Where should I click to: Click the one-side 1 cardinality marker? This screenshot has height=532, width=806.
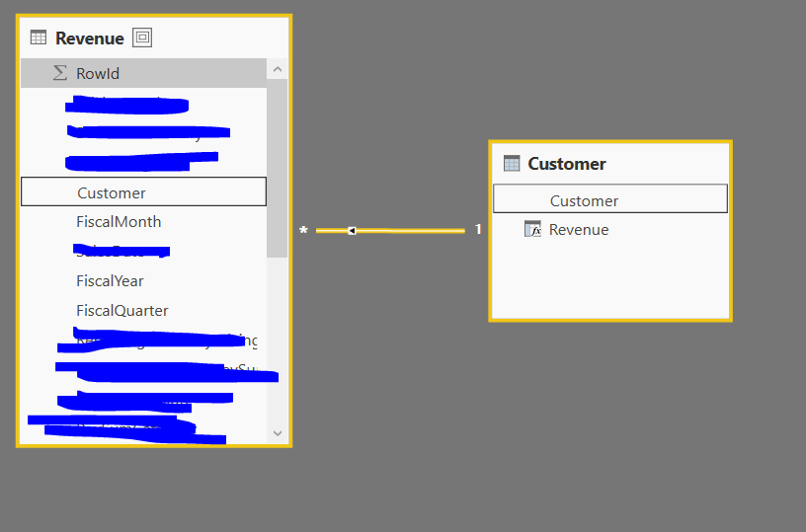click(x=478, y=229)
